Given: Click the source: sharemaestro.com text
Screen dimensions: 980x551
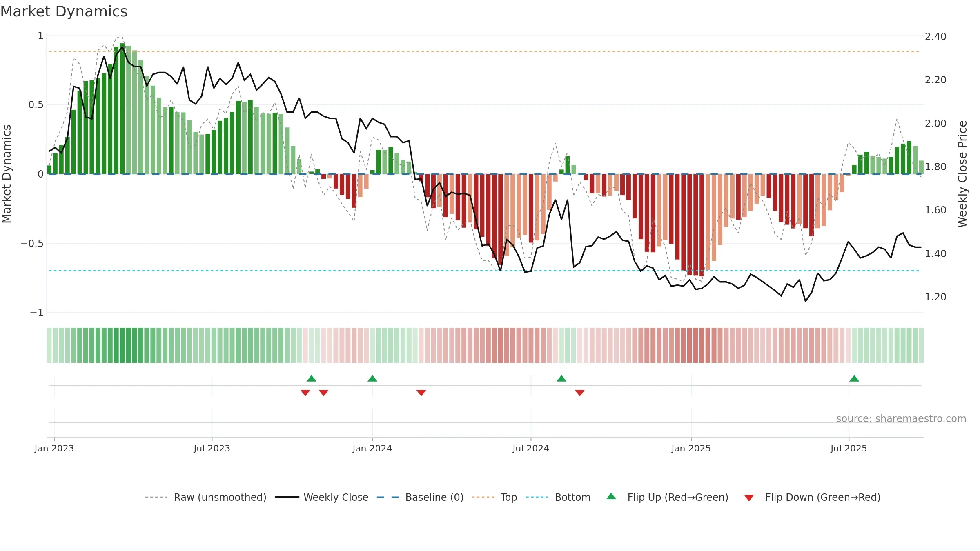Looking at the screenshot, I should 901,418.
